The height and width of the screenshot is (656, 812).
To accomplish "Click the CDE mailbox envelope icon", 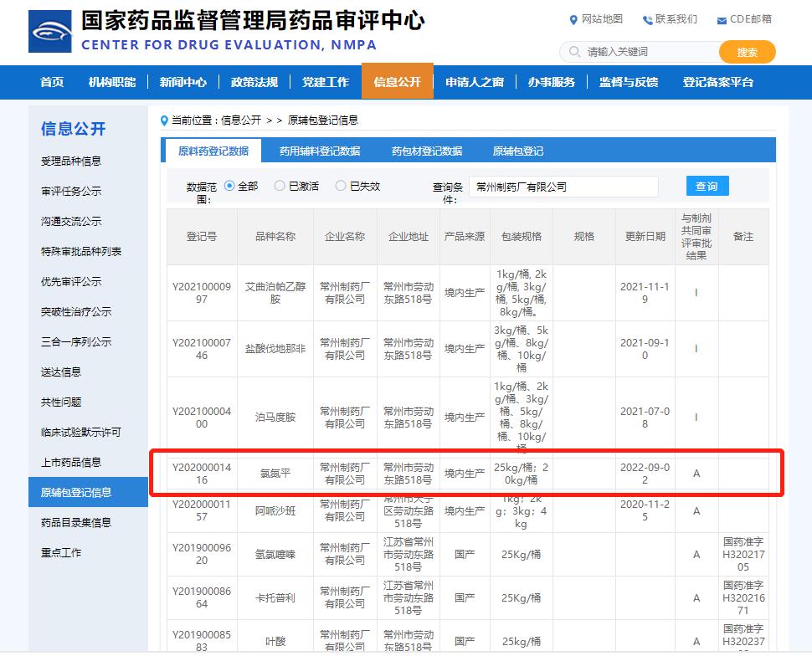I will click(722, 21).
